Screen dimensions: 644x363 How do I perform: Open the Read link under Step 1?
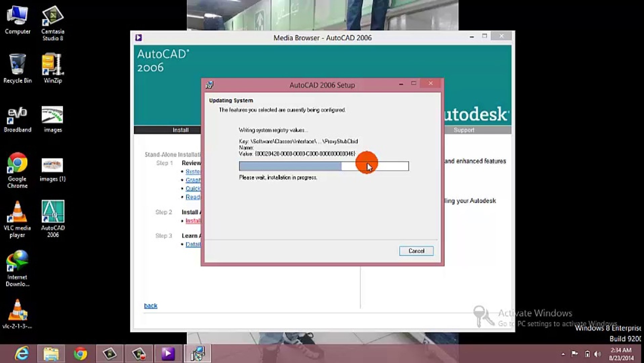click(x=193, y=197)
